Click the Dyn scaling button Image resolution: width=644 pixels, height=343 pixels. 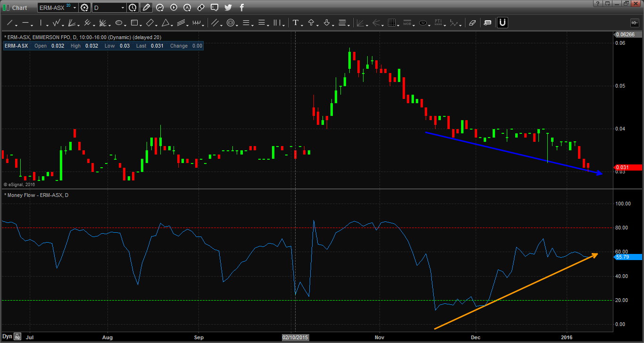(7, 336)
